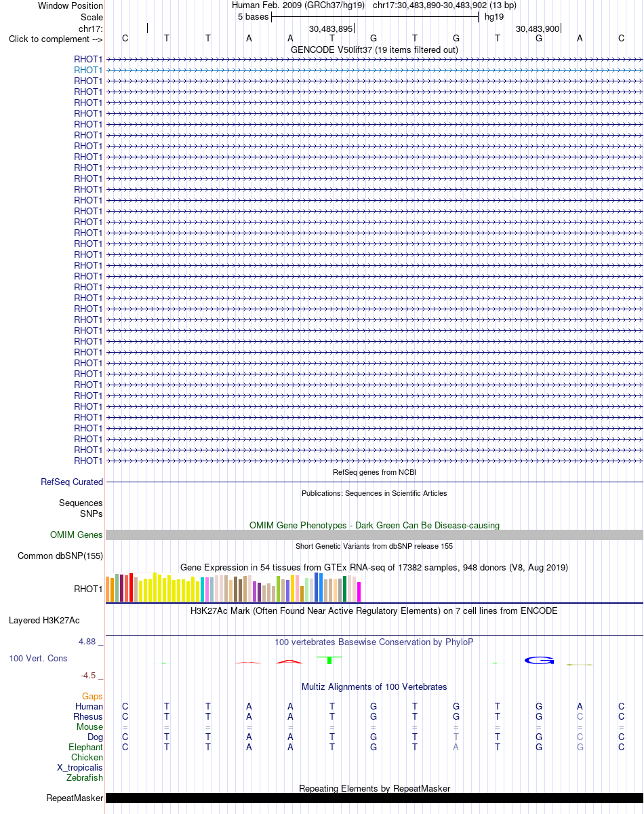This screenshot has height=814, width=644.
Task: Click the faded C in the Rhesus row
Action: (x=580, y=716)
